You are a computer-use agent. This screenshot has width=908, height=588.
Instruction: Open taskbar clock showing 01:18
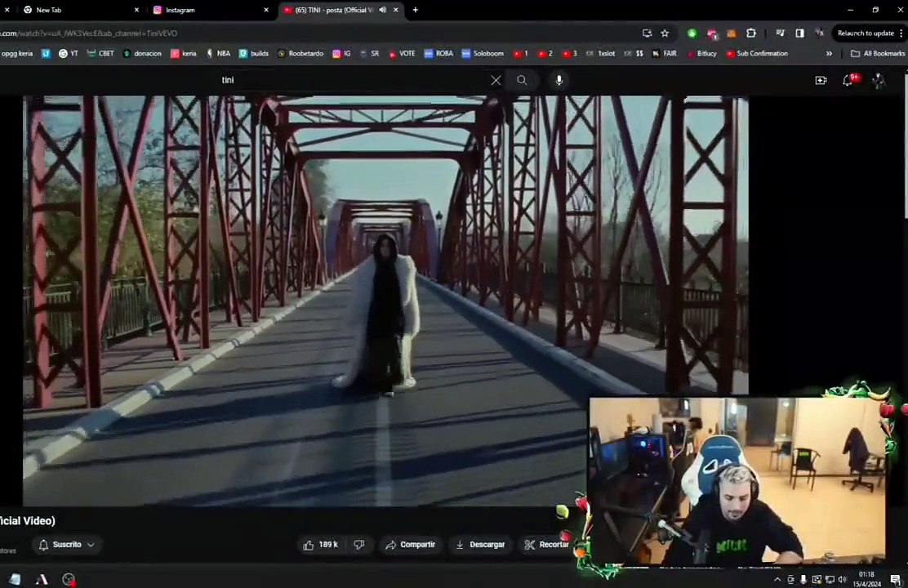pos(869,579)
